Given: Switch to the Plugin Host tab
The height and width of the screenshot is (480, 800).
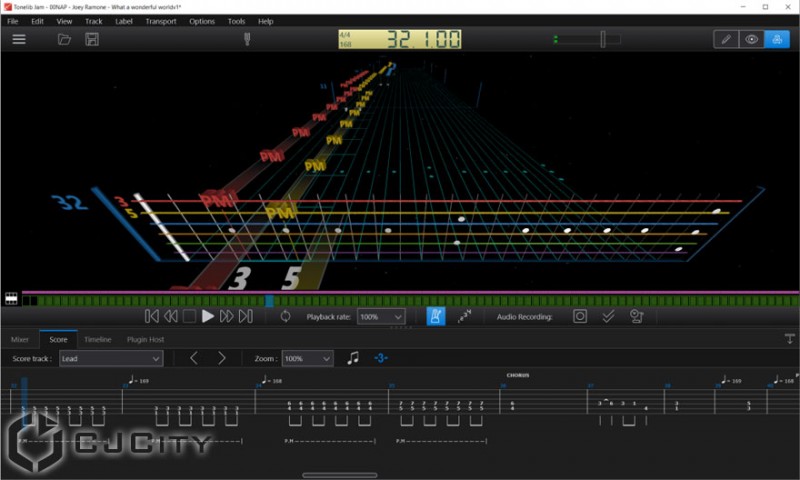Looking at the screenshot, I should [145, 340].
